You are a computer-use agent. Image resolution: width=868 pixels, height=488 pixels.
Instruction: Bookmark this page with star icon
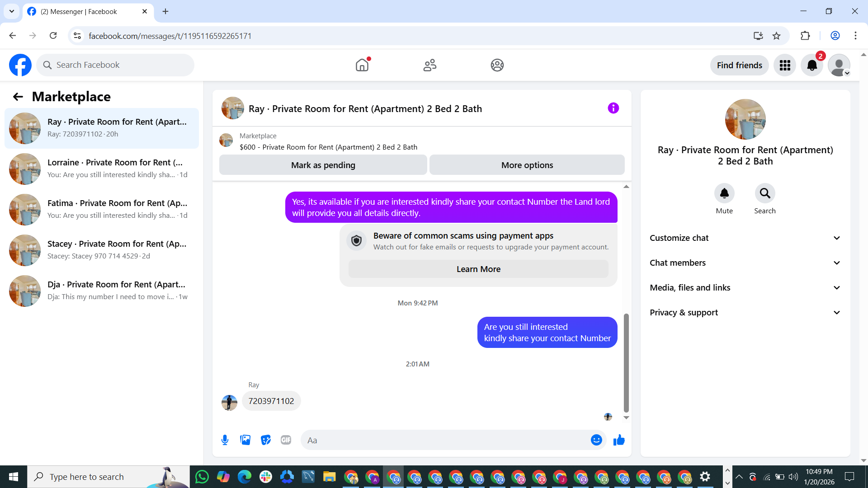pyautogui.click(x=776, y=36)
